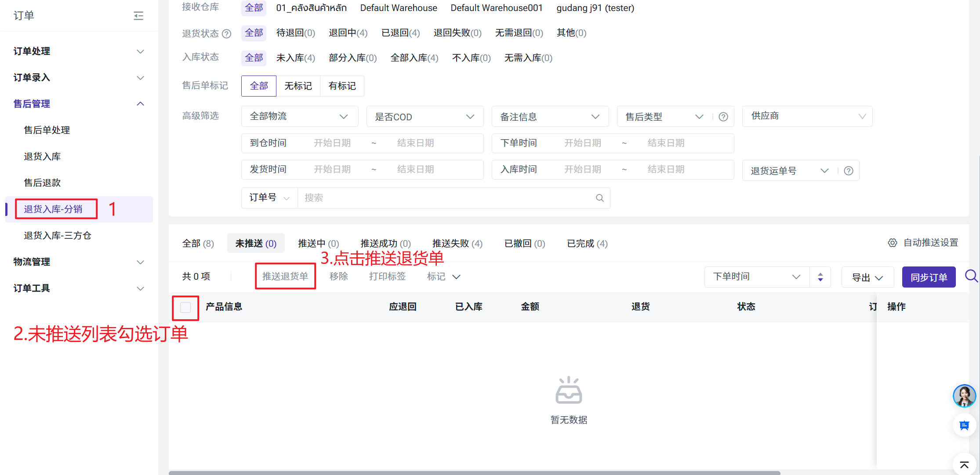Open 退货入库-三方仓 in sidebar
The image size is (980, 475).
[58, 236]
